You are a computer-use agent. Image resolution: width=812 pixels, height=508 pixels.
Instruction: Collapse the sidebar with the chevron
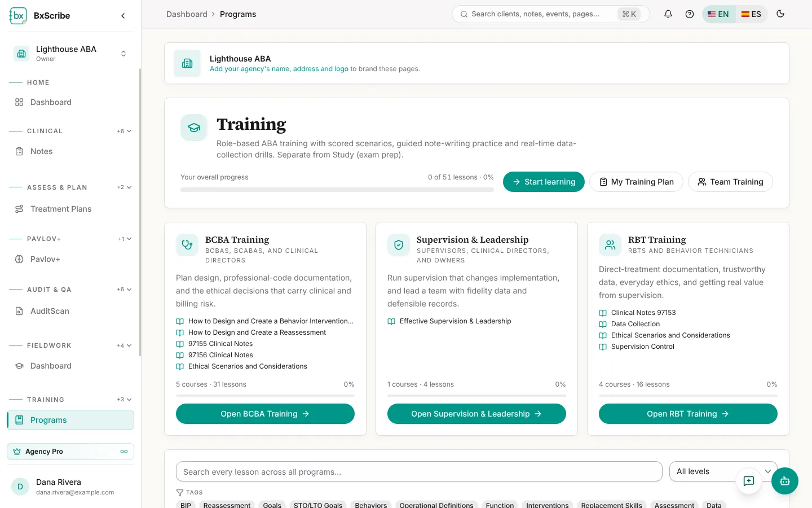pos(123,16)
